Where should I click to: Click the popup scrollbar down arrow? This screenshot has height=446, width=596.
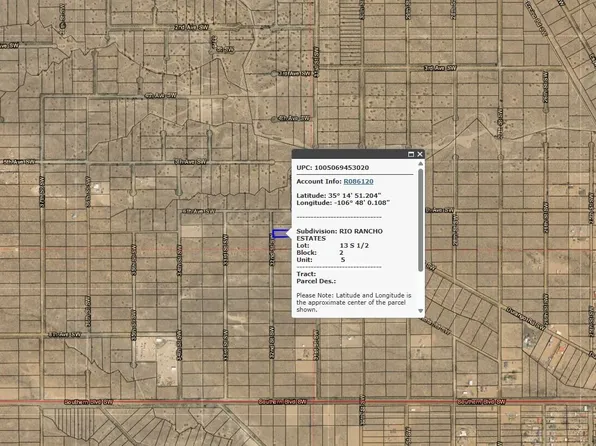(420, 311)
